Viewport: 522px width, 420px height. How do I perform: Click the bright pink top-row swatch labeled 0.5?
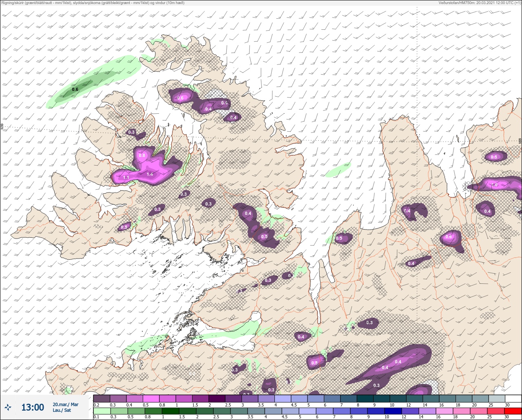[x=151, y=398]
